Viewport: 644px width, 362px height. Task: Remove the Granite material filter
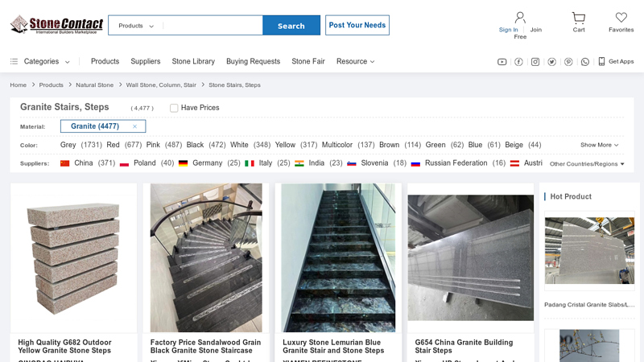point(134,126)
